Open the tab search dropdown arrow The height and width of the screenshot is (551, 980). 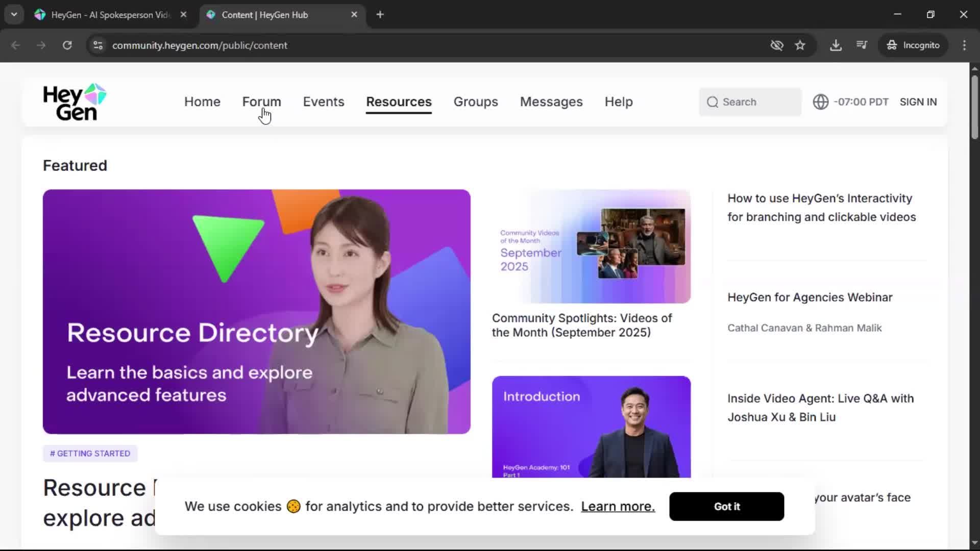(x=14, y=15)
